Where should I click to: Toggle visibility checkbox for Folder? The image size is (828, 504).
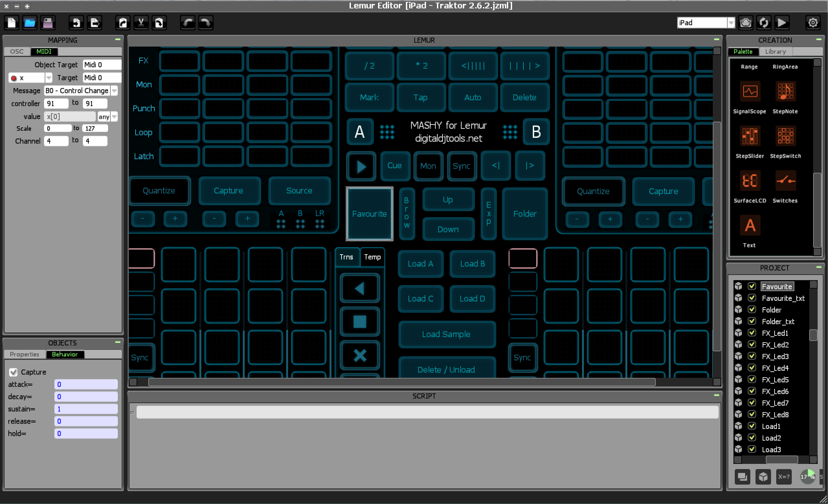pos(752,309)
